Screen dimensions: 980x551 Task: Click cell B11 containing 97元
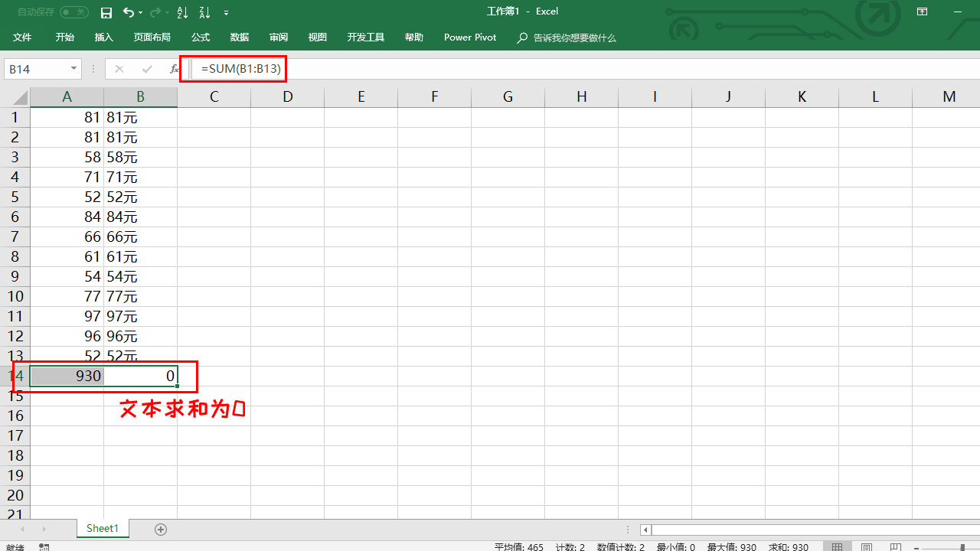(x=140, y=317)
